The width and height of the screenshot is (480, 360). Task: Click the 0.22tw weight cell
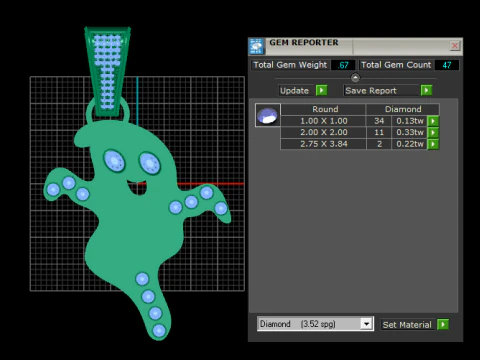[x=410, y=144]
